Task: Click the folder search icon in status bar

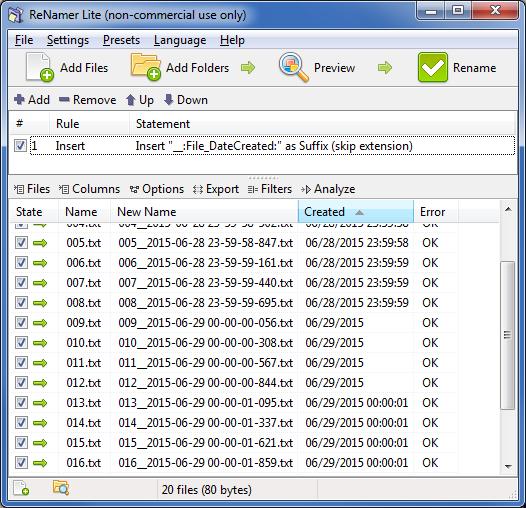Action: 61,488
